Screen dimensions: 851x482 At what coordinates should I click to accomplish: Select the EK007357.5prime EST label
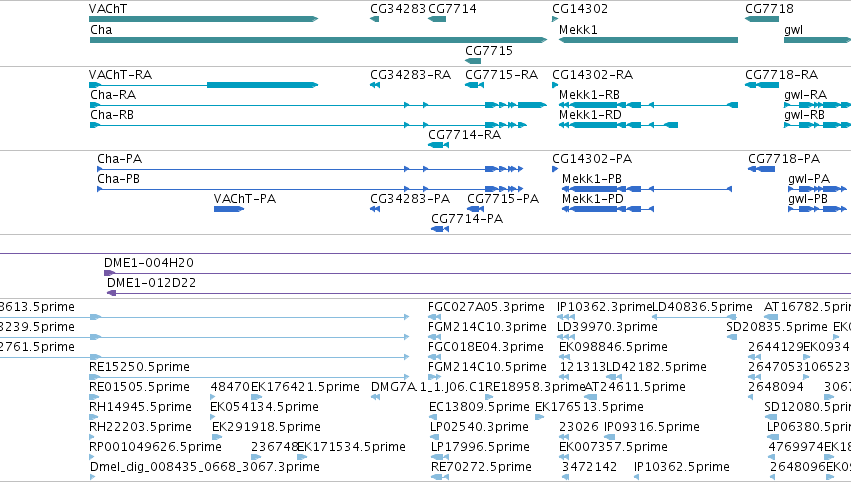pos(613,447)
